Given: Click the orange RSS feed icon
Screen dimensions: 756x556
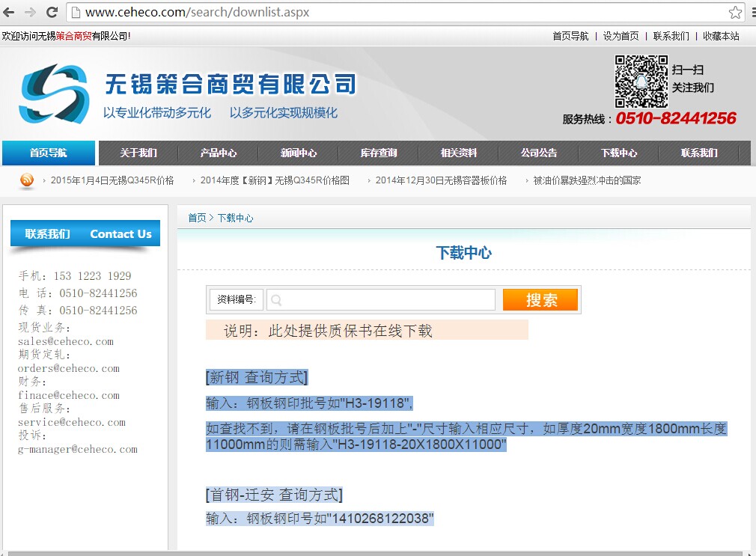Looking at the screenshot, I should click(27, 180).
